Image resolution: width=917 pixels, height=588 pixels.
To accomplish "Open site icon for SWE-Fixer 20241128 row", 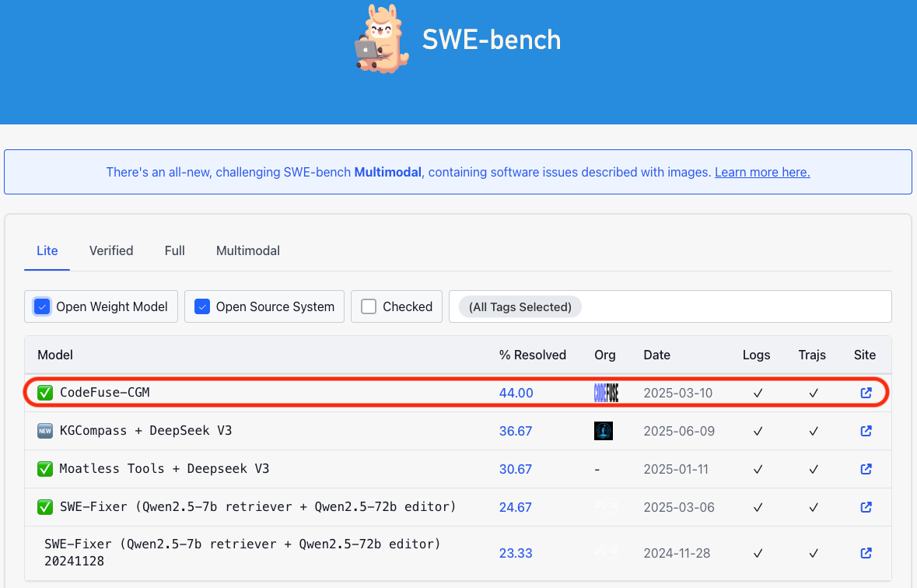I will (866, 553).
